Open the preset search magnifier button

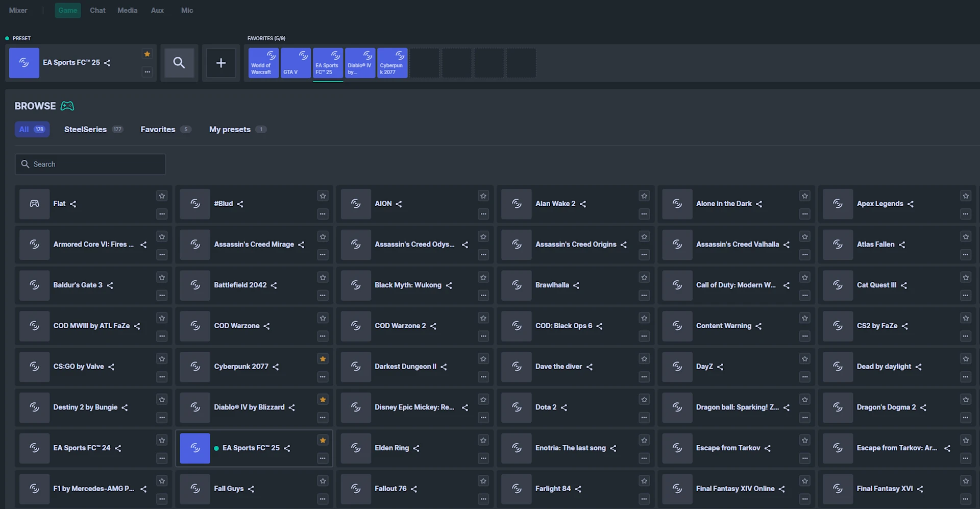(x=179, y=63)
